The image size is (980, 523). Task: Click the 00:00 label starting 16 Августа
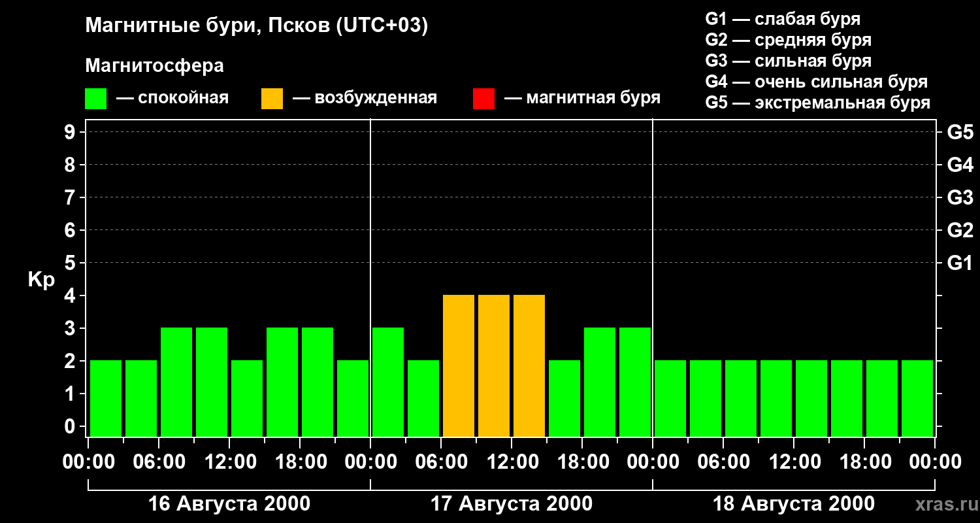88,462
